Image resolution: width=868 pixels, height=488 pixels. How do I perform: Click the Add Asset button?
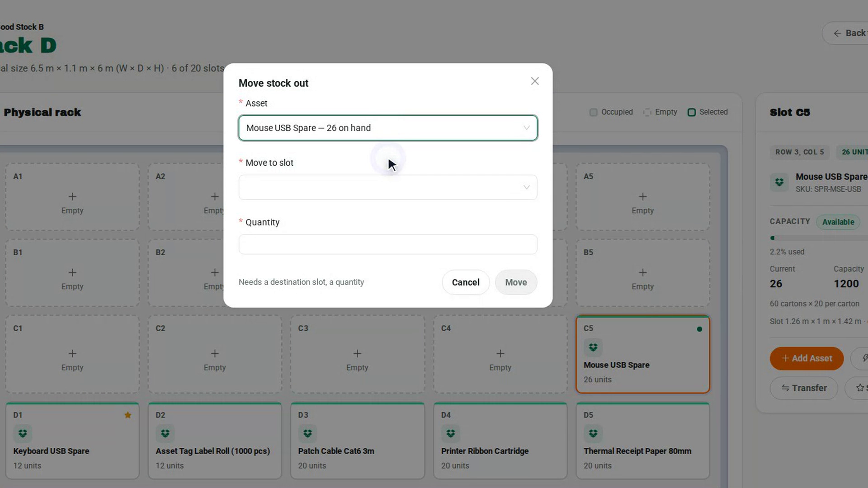point(807,358)
